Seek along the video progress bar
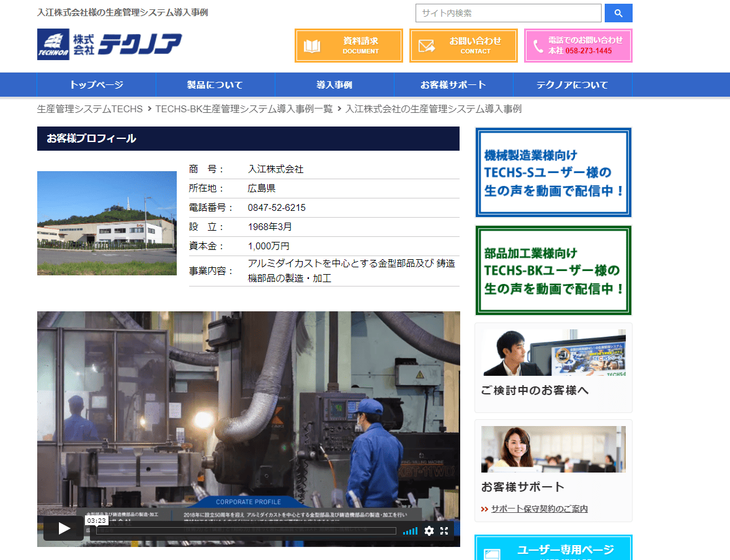The height and width of the screenshot is (560, 730). (246, 531)
